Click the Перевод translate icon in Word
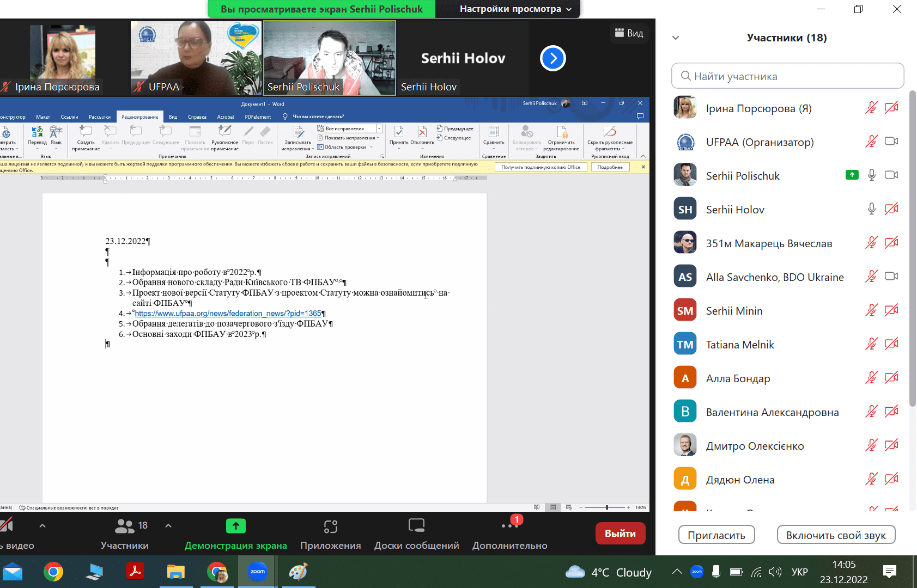The height and width of the screenshot is (588, 917). pos(37,131)
